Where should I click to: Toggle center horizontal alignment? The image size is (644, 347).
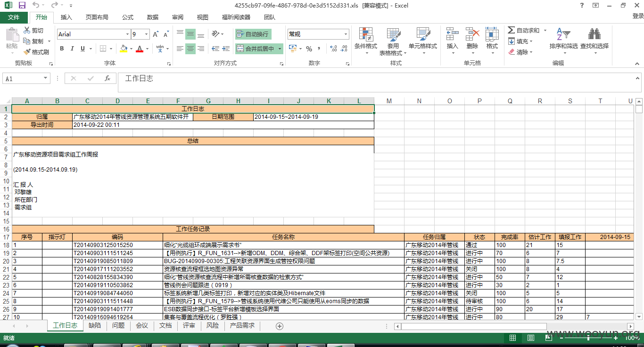click(x=190, y=49)
